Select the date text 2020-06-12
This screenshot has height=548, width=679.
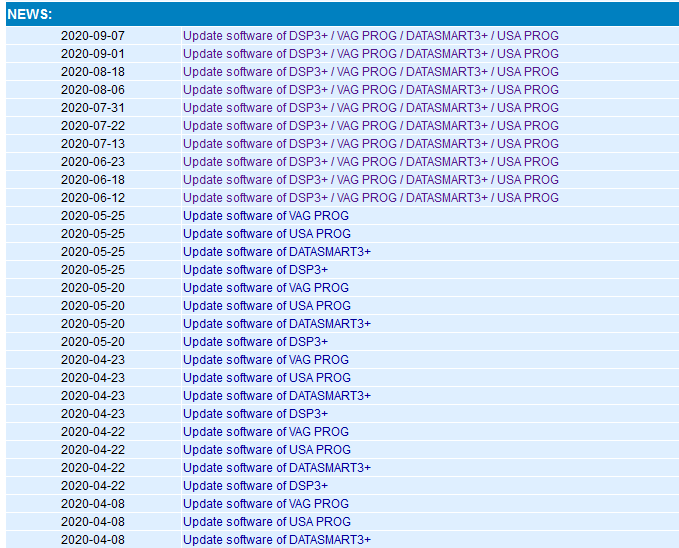(x=93, y=198)
